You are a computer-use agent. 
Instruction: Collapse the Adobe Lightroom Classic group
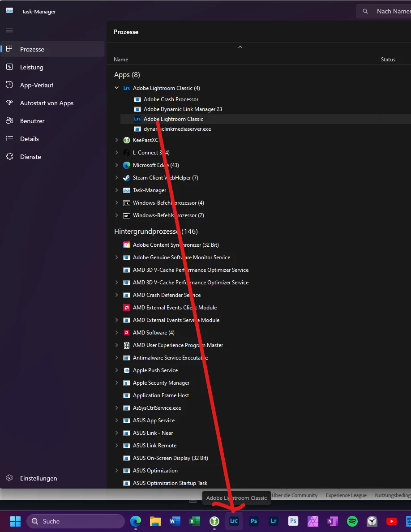(x=117, y=88)
